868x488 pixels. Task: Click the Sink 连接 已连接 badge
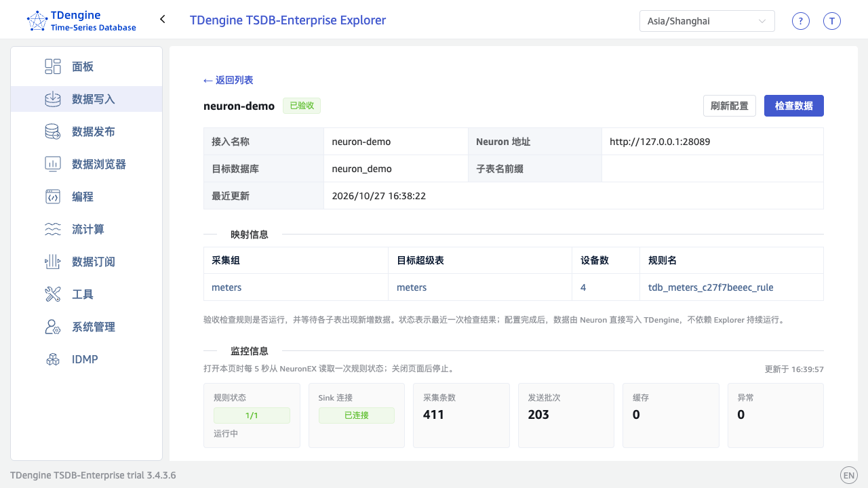point(356,415)
